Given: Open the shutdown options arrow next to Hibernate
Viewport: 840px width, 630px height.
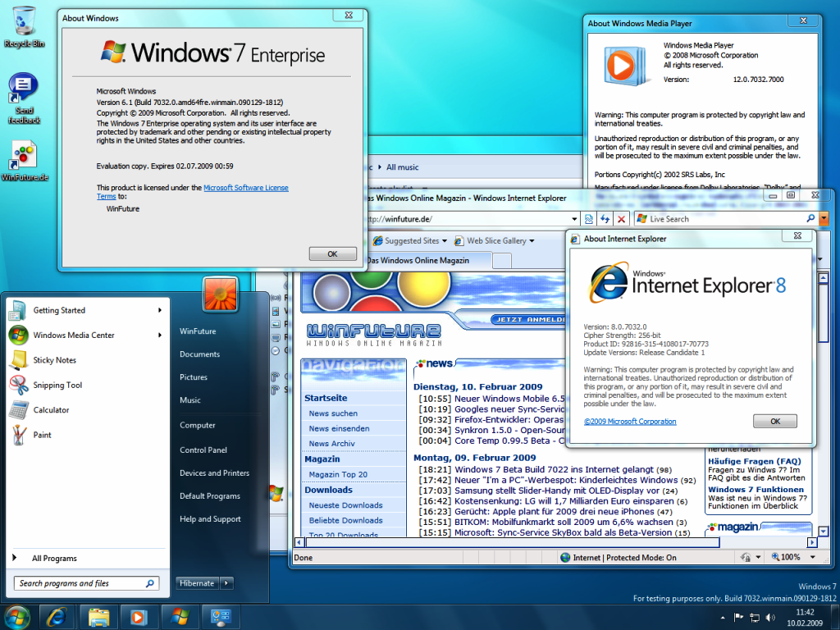Looking at the screenshot, I should (x=226, y=583).
